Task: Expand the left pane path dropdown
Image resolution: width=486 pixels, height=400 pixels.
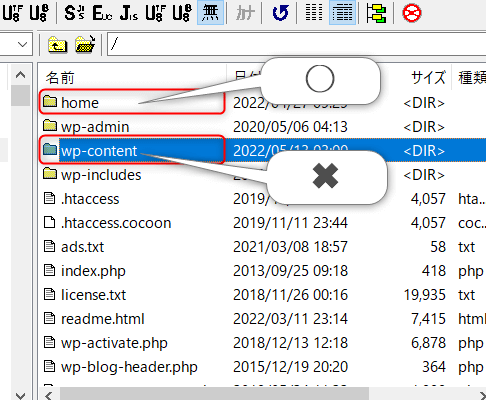Action: coord(22,44)
